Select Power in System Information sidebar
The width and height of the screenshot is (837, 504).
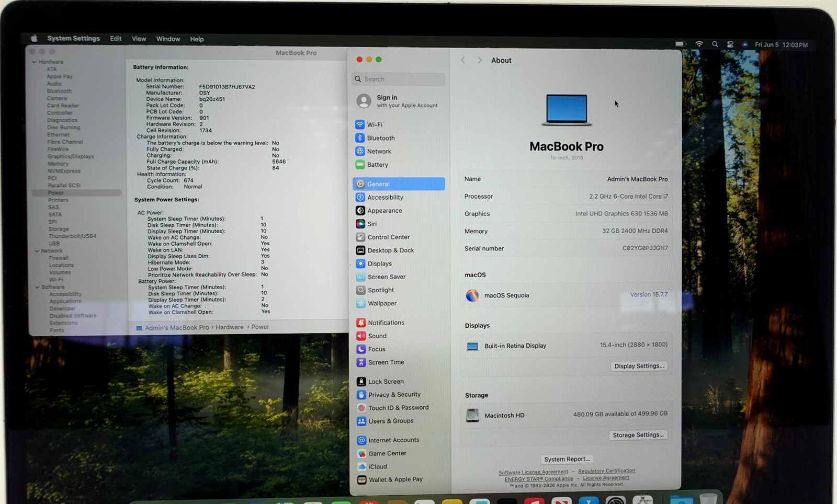click(76, 193)
